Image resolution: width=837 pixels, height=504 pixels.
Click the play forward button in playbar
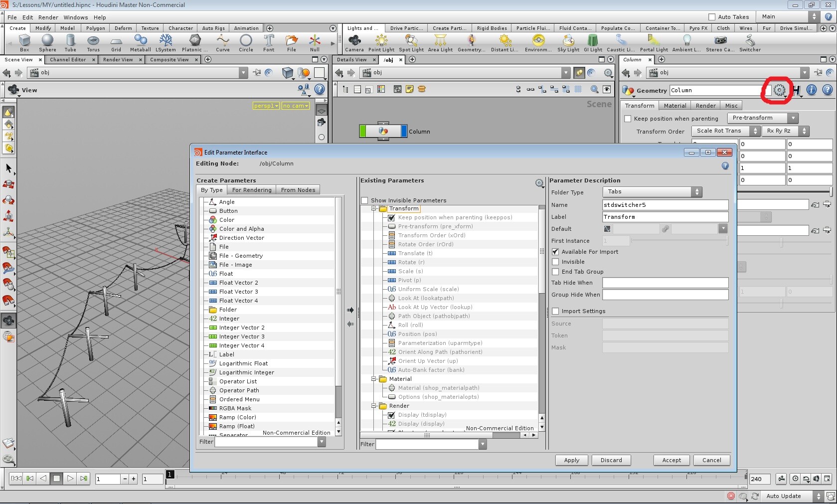point(70,479)
